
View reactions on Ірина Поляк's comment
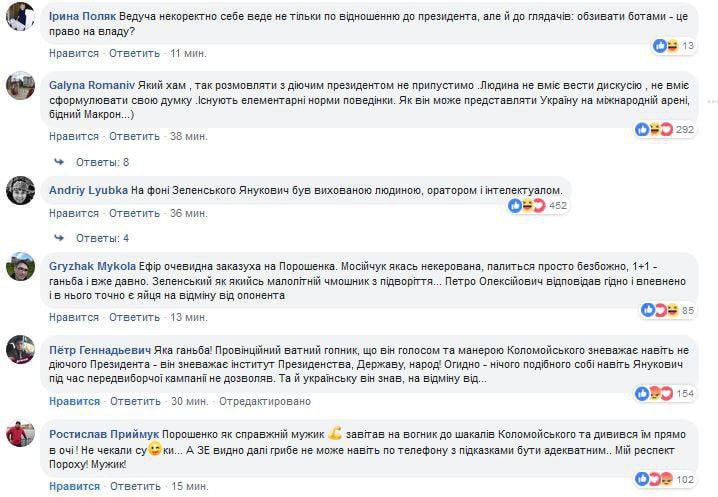[x=674, y=46]
